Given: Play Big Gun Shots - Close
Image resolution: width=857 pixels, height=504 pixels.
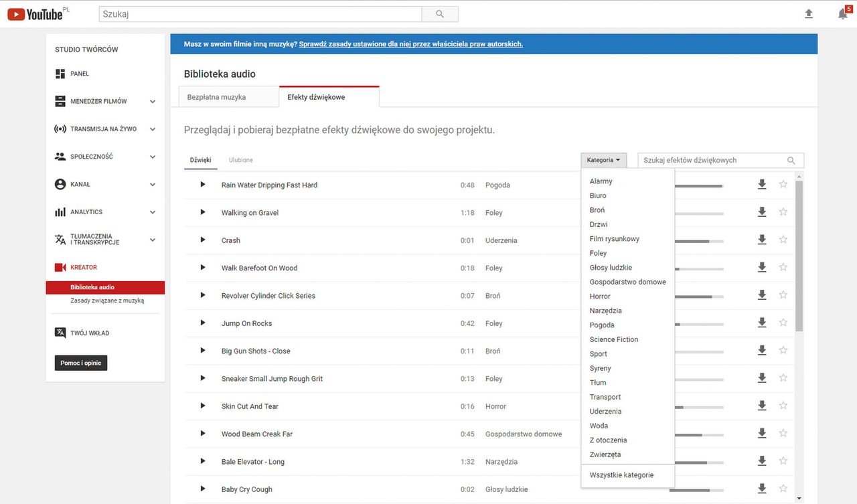Looking at the screenshot, I should pos(203,351).
